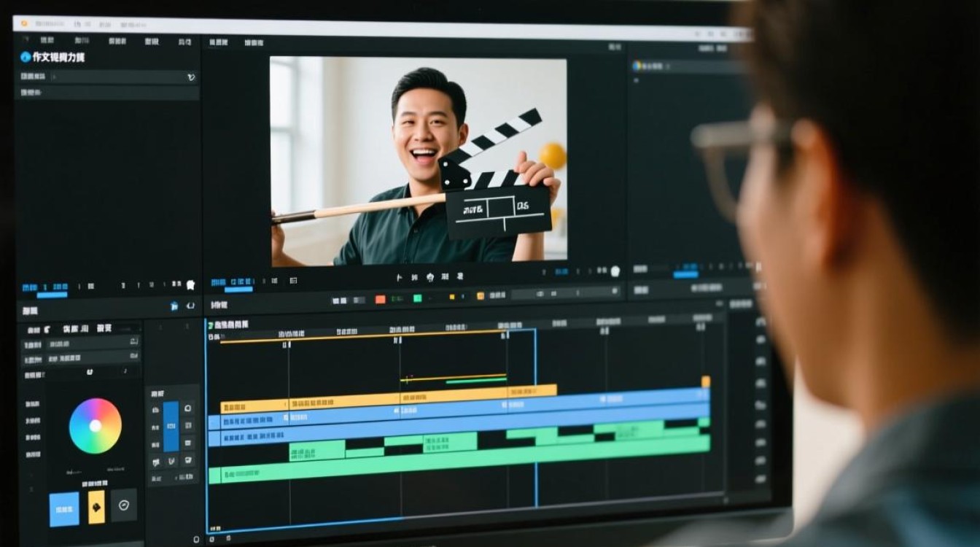Select the yellow paint bucket tile
The height and width of the screenshot is (547, 980).
tap(96, 506)
